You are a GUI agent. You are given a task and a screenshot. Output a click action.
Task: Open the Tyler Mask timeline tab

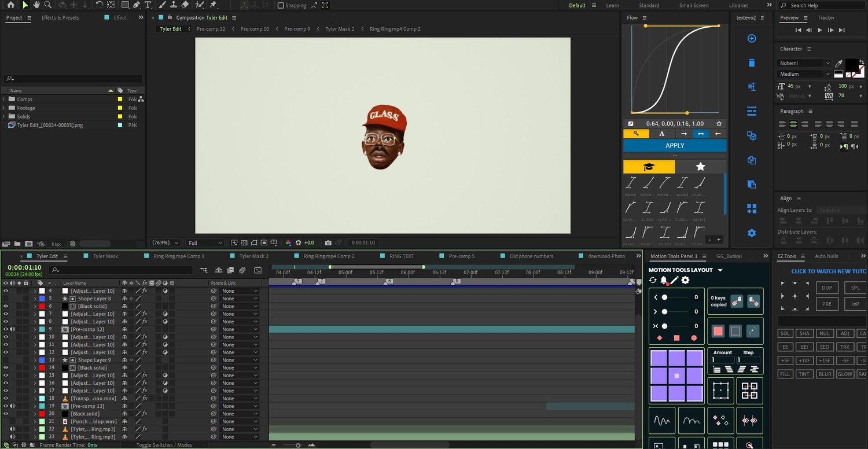[x=105, y=256]
